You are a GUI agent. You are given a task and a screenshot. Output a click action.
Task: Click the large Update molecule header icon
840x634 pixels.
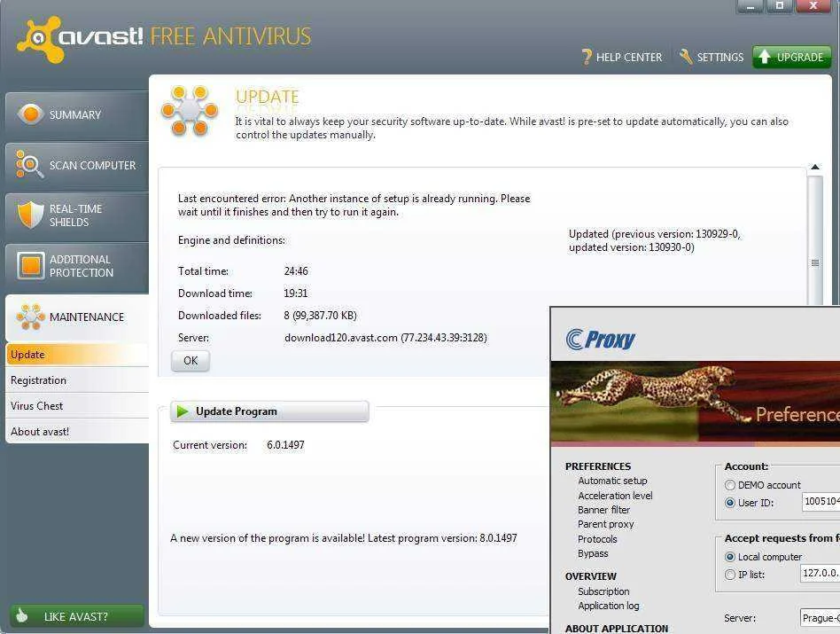click(x=189, y=111)
